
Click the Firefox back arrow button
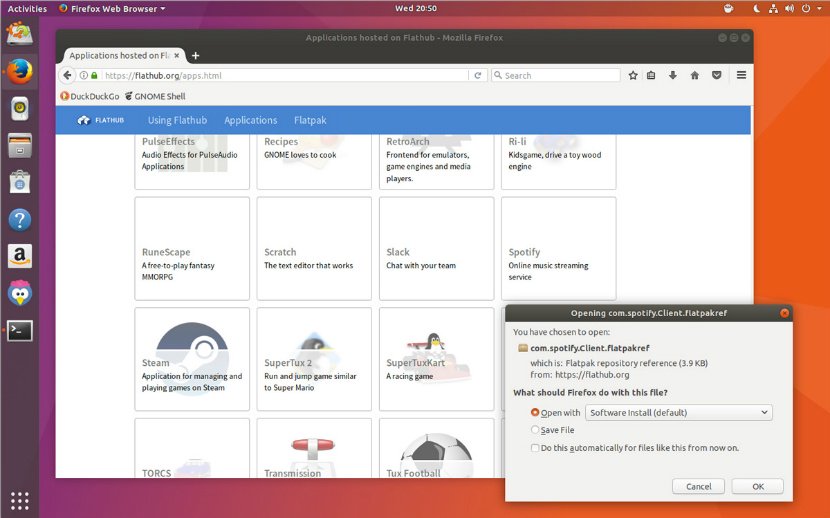(67, 75)
